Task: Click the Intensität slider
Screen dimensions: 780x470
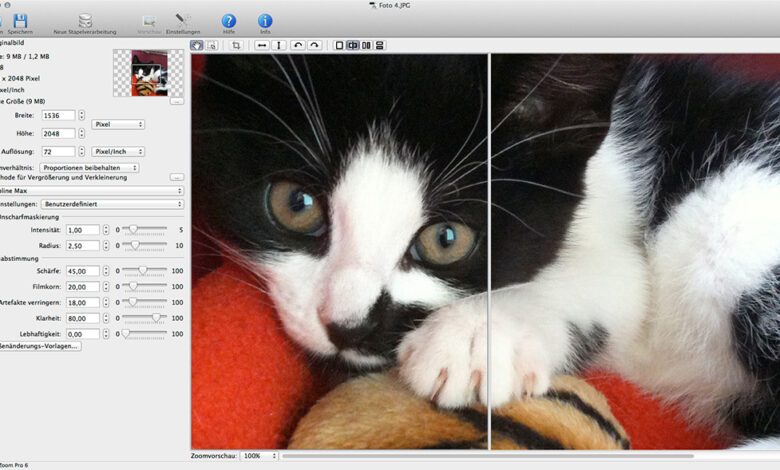Action: (144, 229)
